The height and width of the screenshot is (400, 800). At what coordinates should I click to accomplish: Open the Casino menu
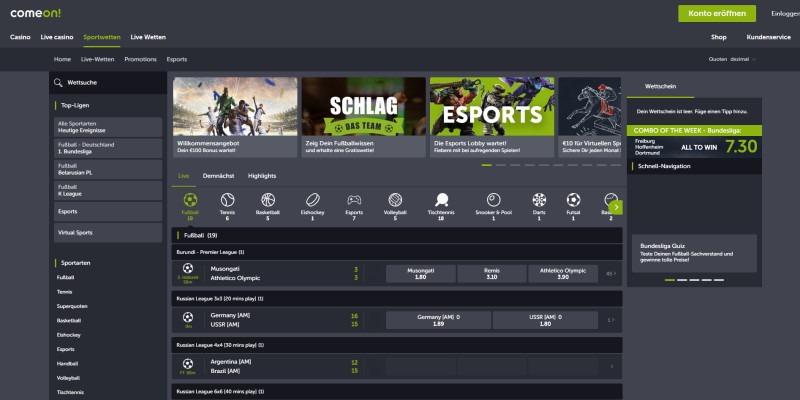point(20,37)
